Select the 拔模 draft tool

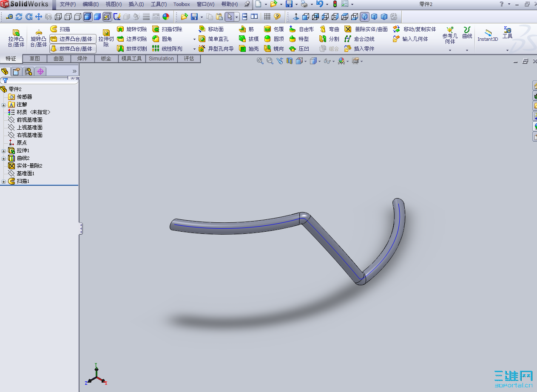(249, 39)
